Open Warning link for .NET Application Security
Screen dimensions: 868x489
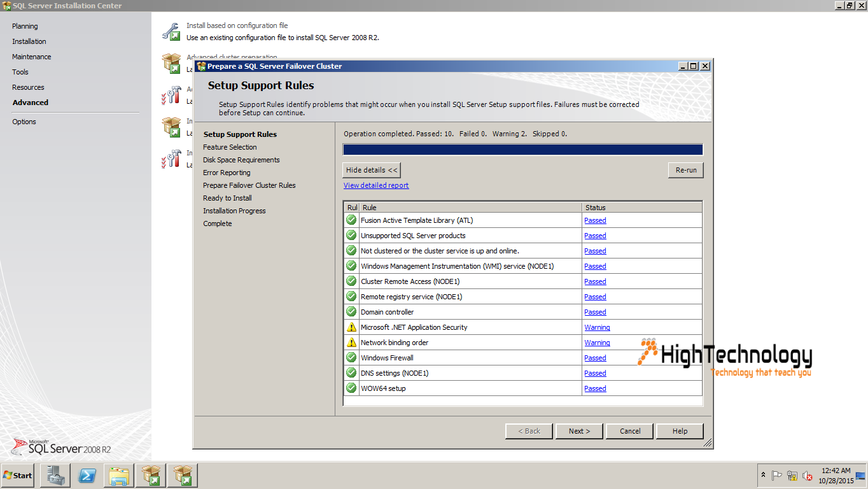[x=597, y=327]
